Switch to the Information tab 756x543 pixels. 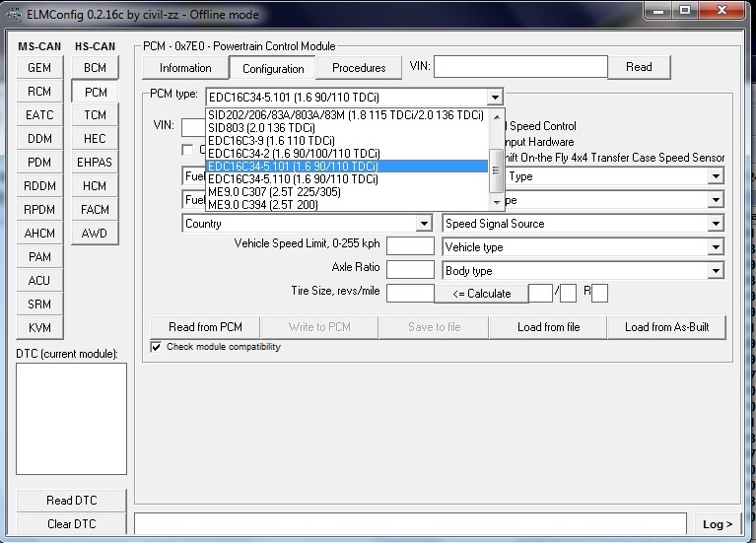pos(185,68)
